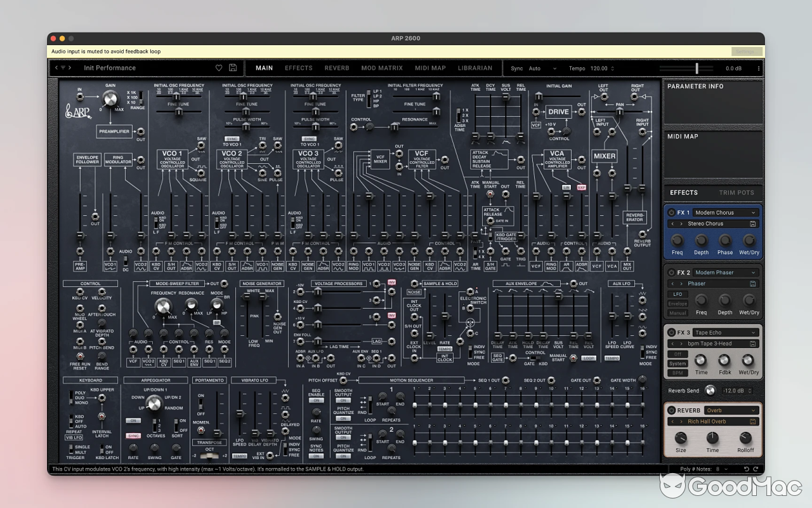Image resolution: width=812 pixels, height=508 pixels.
Task: Click the heart favorite icon next to Init Performance
Action: (219, 68)
